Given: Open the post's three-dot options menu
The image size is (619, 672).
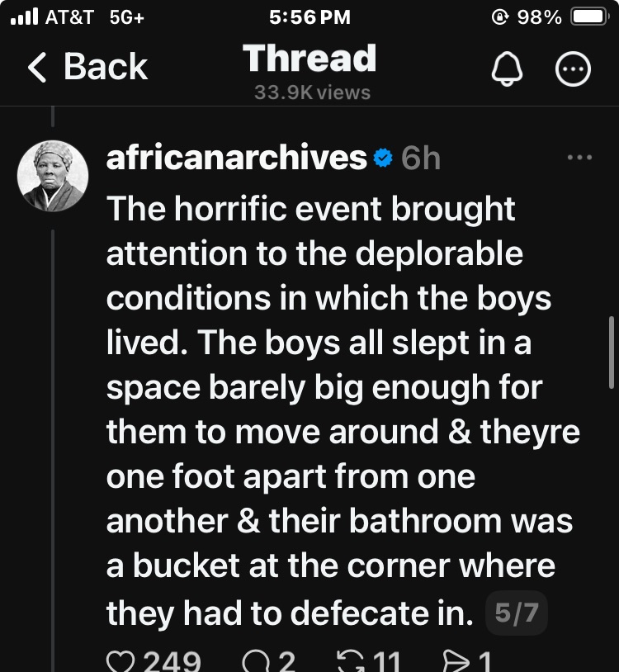Looking at the screenshot, I should 580,158.
